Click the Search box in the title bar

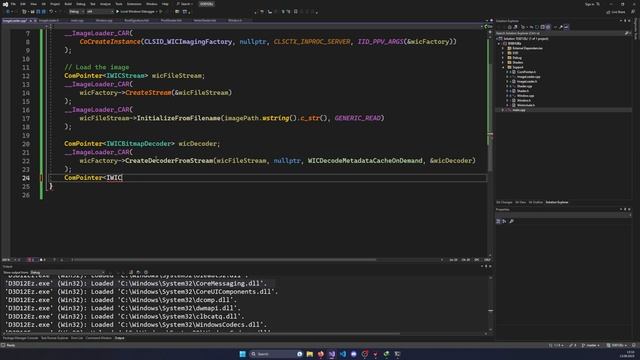pos(186,4)
